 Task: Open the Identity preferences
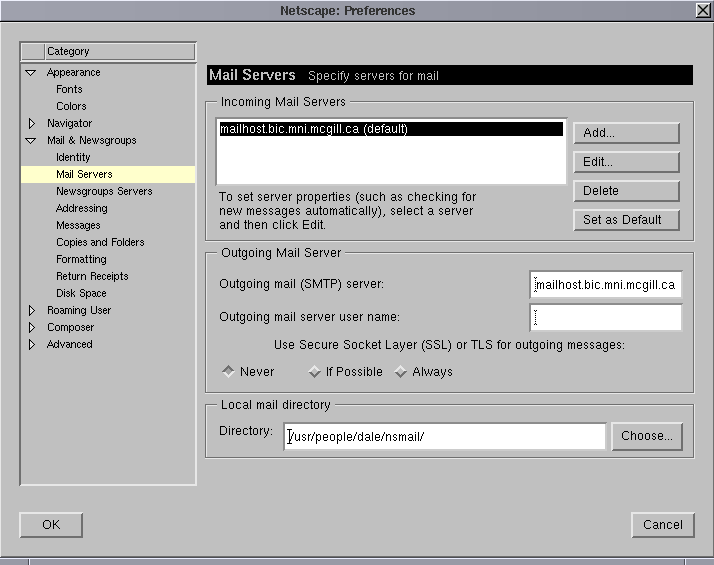point(73,157)
